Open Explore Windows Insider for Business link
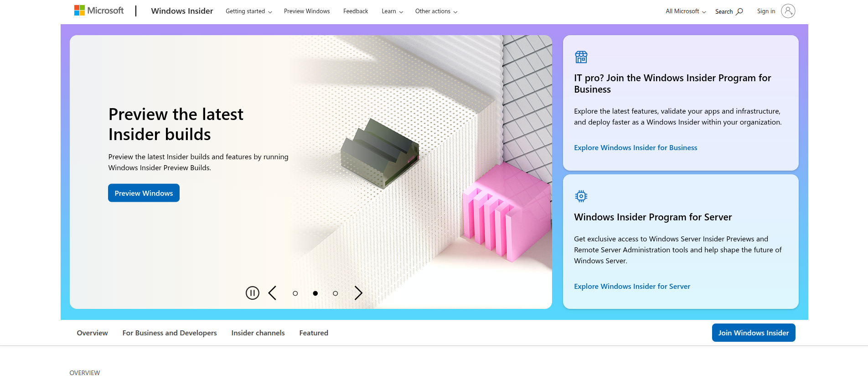The width and height of the screenshot is (868, 381). [x=635, y=148]
